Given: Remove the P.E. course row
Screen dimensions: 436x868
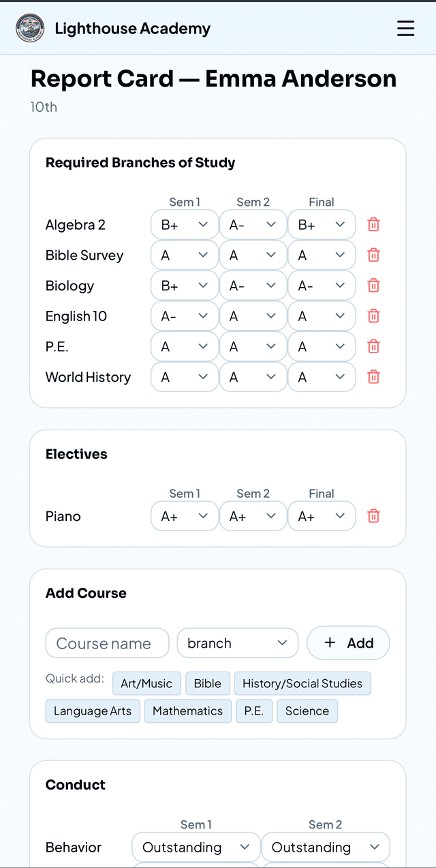Looking at the screenshot, I should coord(373,346).
